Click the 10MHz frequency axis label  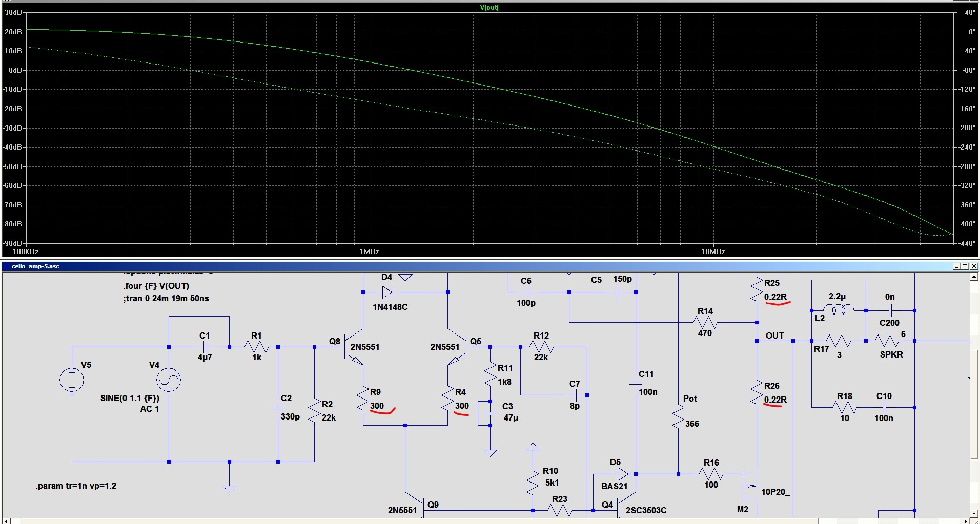click(713, 251)
